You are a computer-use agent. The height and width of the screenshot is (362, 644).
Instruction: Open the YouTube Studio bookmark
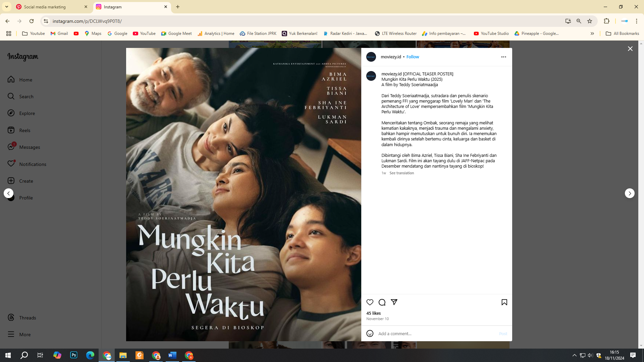[x=491, y=34]
